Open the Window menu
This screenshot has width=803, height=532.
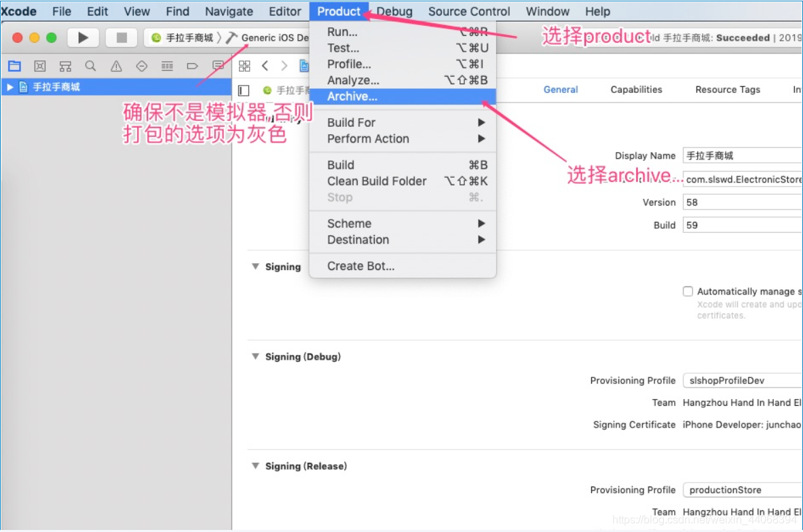coord(548,12)
